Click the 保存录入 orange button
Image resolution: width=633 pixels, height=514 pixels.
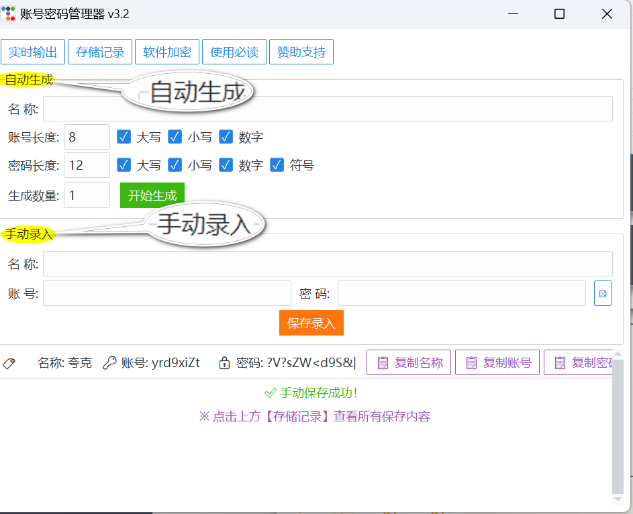pos(311,323)
